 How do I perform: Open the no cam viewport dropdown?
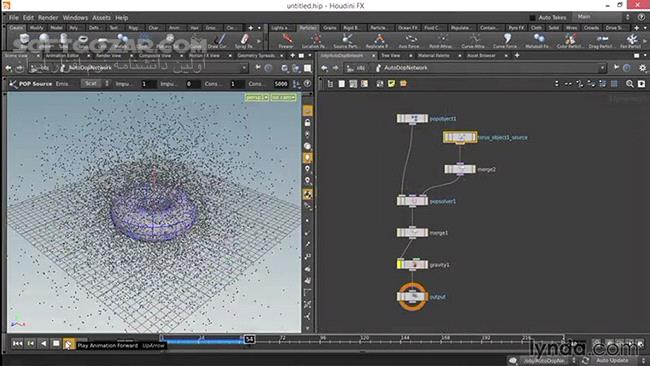click(283, 97)
